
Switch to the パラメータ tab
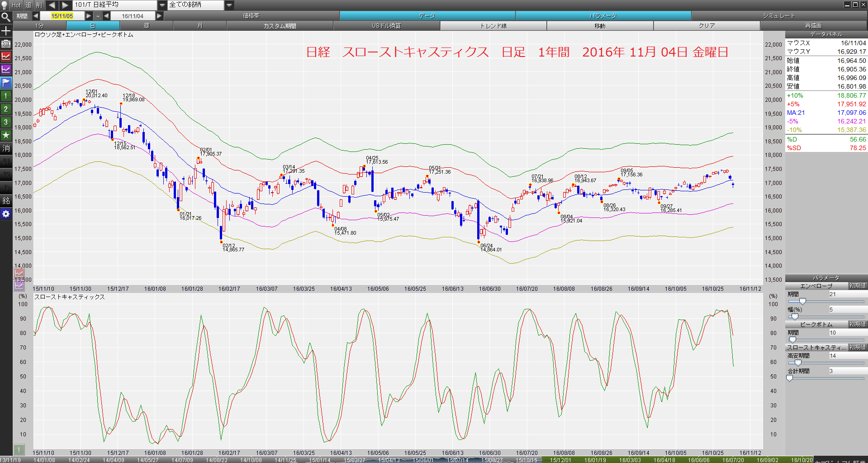click(603, 16)
